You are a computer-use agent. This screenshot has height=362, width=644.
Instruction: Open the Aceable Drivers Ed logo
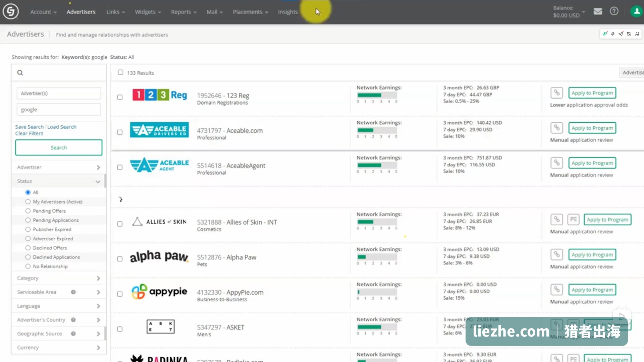(159, 130)
